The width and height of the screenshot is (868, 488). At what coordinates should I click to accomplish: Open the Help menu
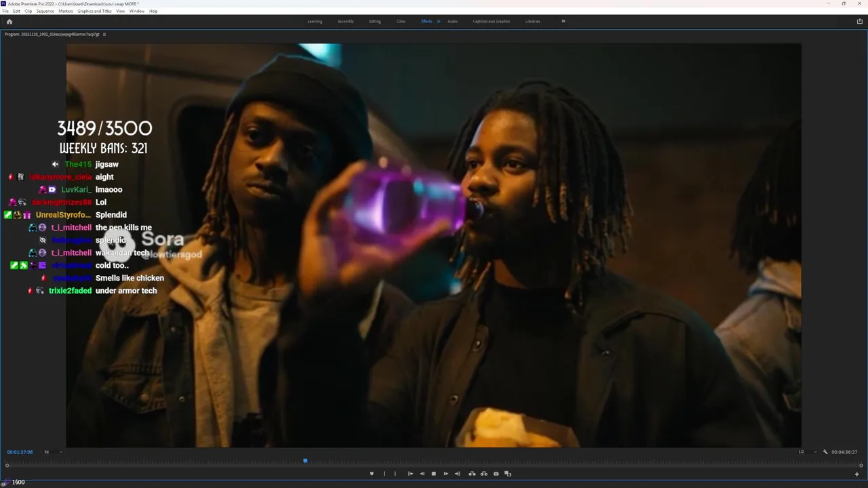point(153,11)
